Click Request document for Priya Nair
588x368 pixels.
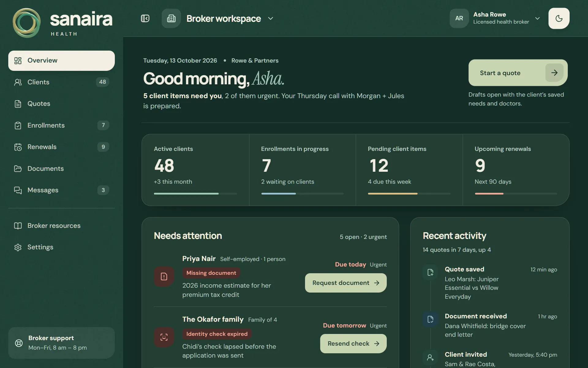coord(346,283)
